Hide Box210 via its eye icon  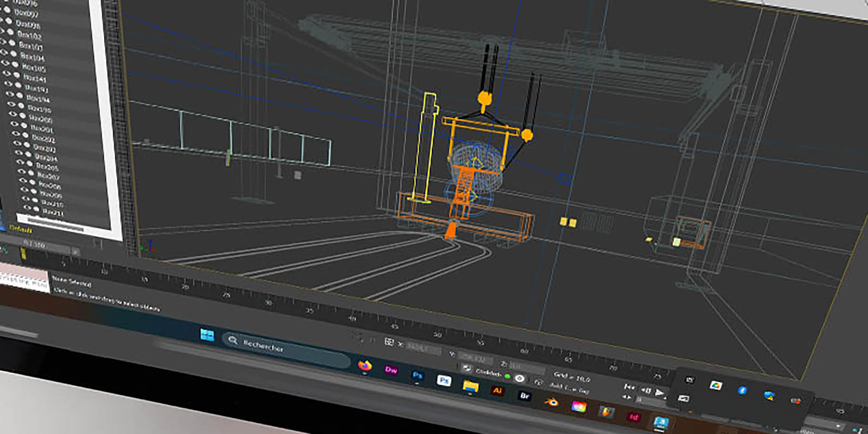point(27,199)
